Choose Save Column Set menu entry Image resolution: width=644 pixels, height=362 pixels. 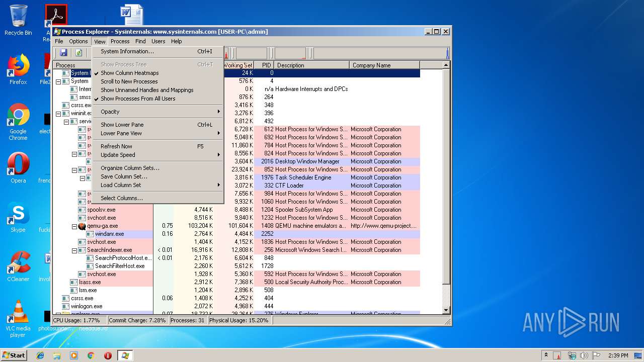157,176
